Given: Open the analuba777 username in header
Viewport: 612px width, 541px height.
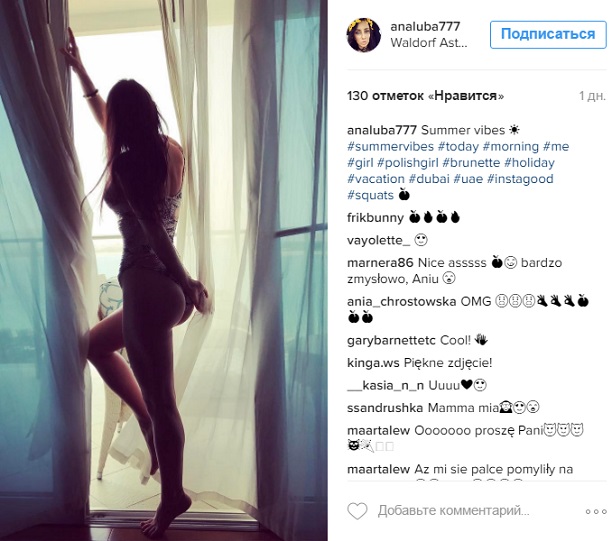Looking at the screenshot, I should tap(425, 27).
